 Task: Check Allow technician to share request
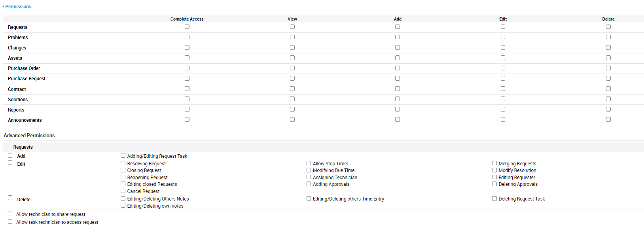(x=10, y=214)
